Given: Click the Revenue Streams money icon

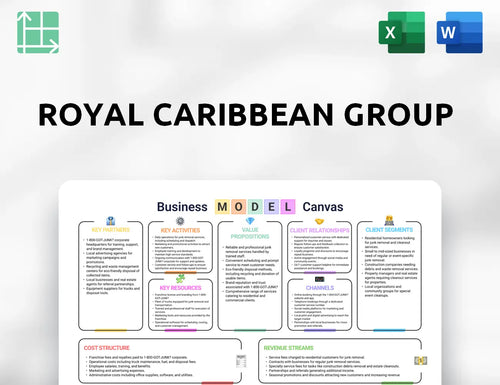Looking at the screenshot, I should pyautogui.click(x=421, y=360).
